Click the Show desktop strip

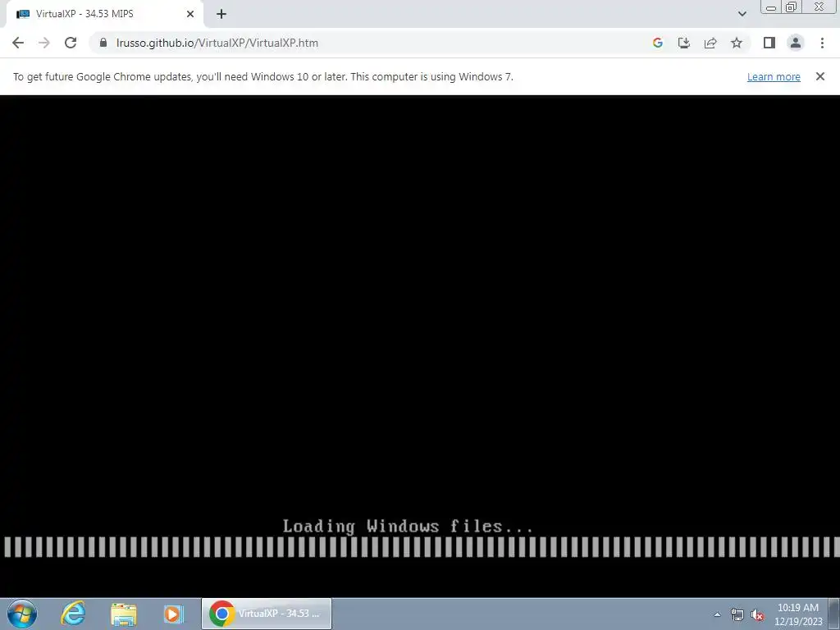click(833, 614)
